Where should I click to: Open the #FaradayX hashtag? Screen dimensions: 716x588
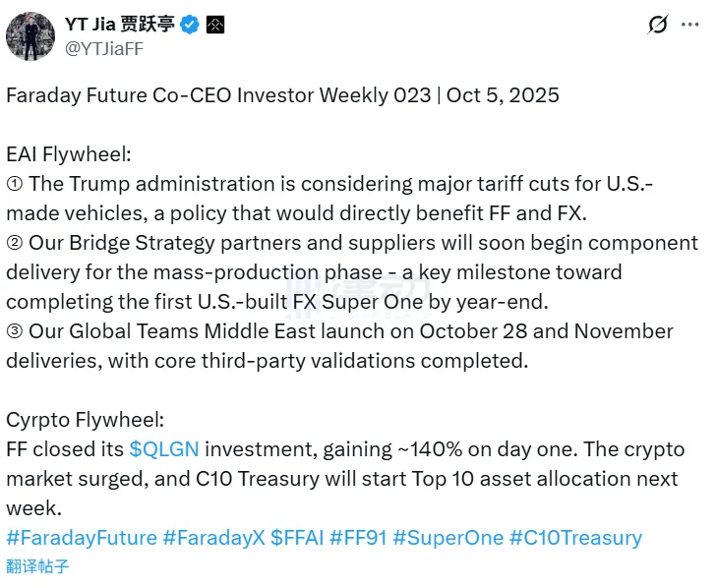point(213,538)
